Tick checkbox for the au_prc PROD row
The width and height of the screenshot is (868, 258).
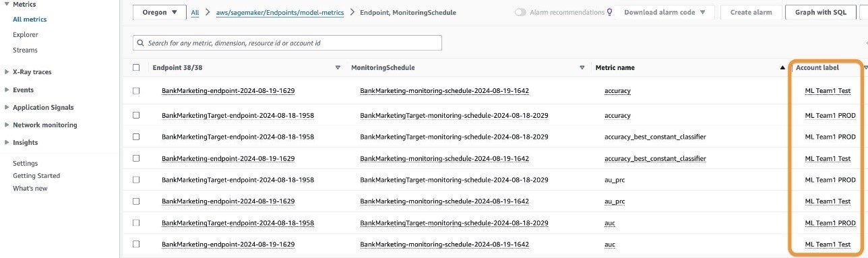[136, 180]
